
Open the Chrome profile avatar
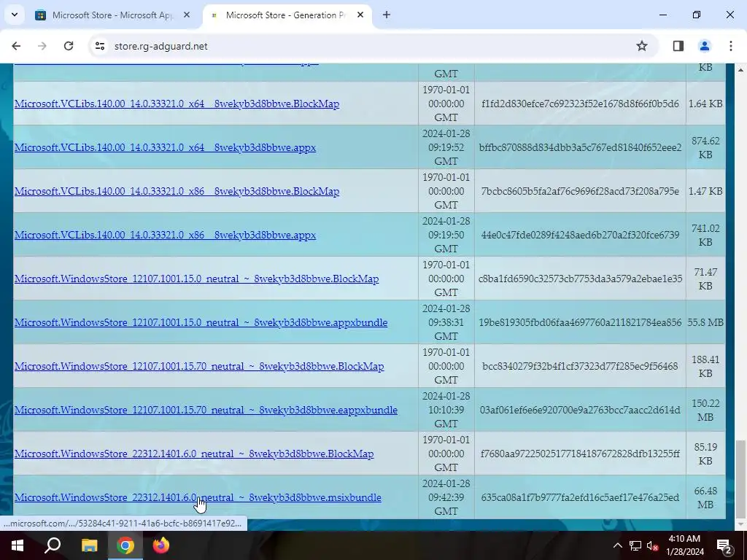tap(704, 46)
